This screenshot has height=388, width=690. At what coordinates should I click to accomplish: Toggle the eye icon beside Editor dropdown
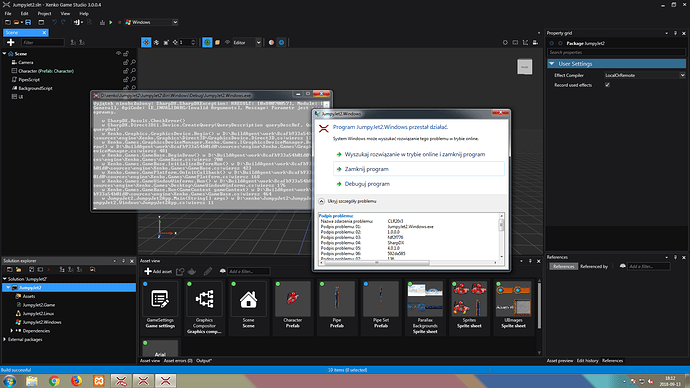click(228, 42)
